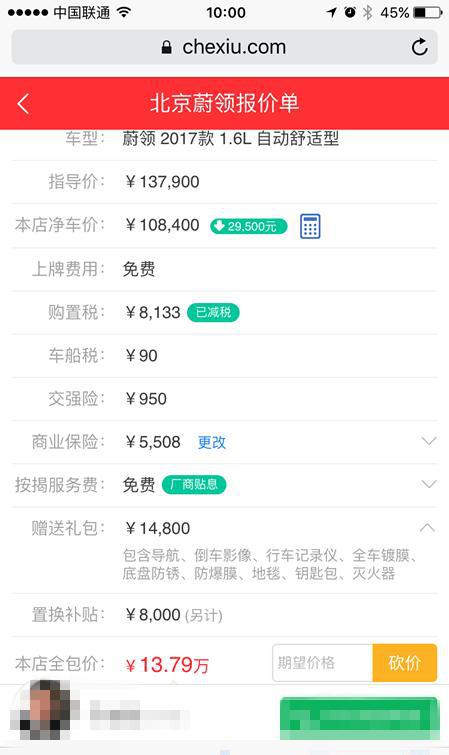Tap the blurred green button at bottom
Screen dimensions: 449x755
click(359, 718)
